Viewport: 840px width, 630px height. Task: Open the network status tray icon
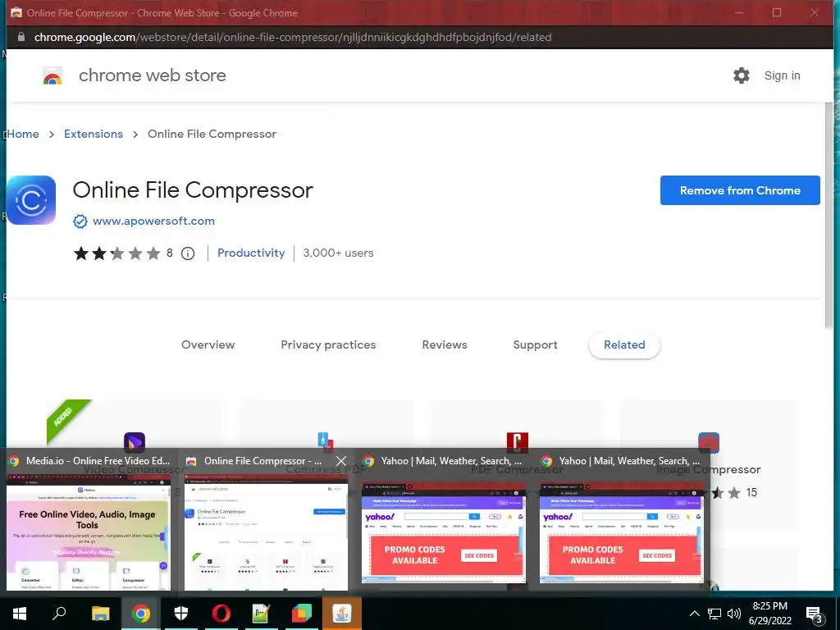coord(714,614)
